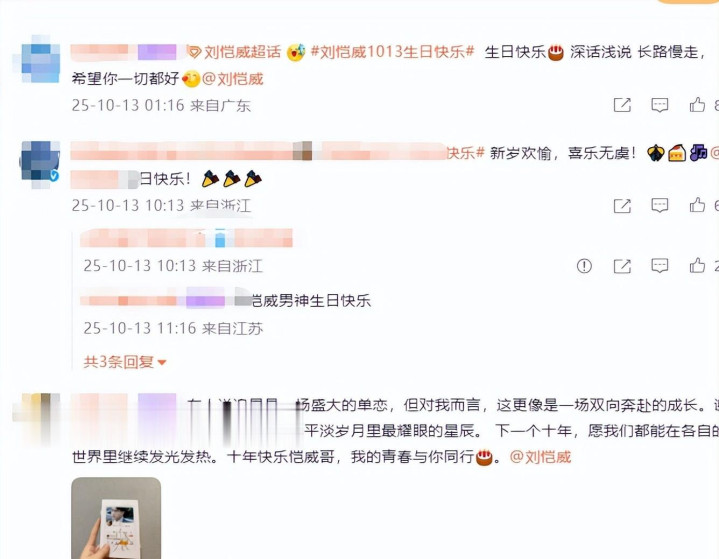
Task: Reply to the 01:16 comment from 广东
Action: [x=659, y=105]
